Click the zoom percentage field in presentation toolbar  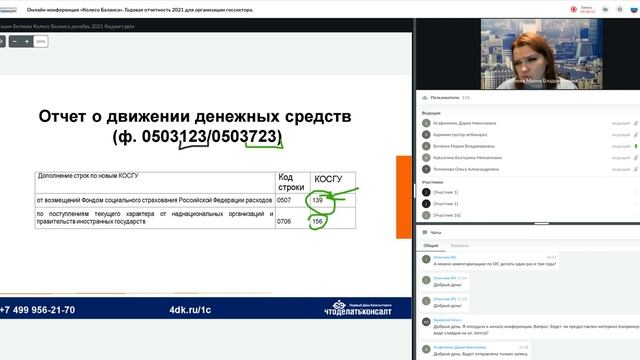click(40, 41)
